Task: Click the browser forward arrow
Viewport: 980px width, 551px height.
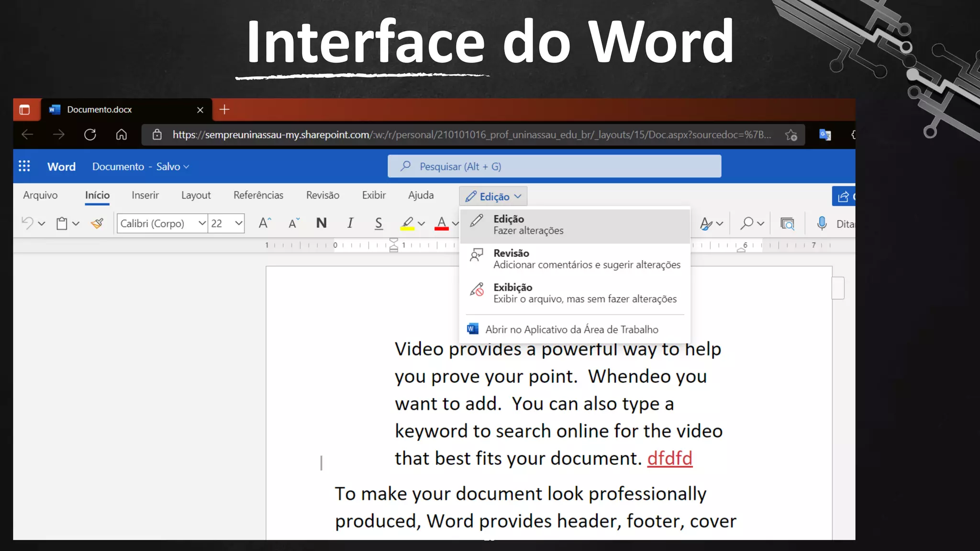Action: click(x=58, y=135)
